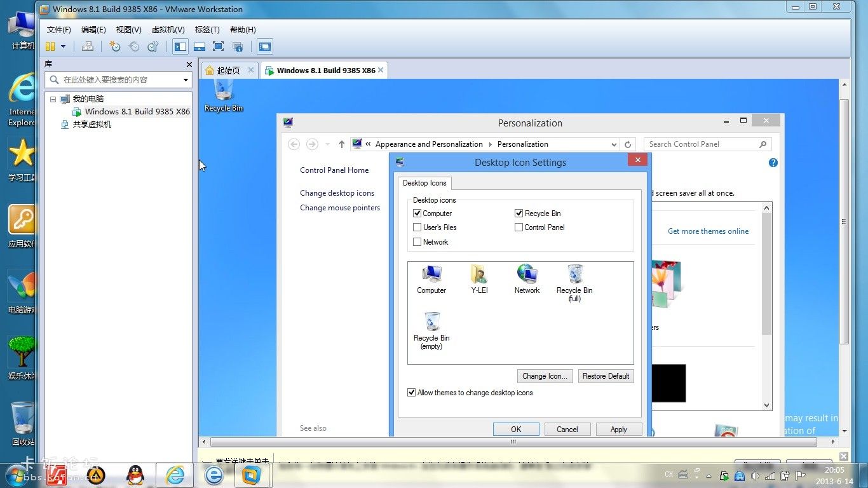Select the Network icon in icon list
868x488 pixels.
[527, 280]
